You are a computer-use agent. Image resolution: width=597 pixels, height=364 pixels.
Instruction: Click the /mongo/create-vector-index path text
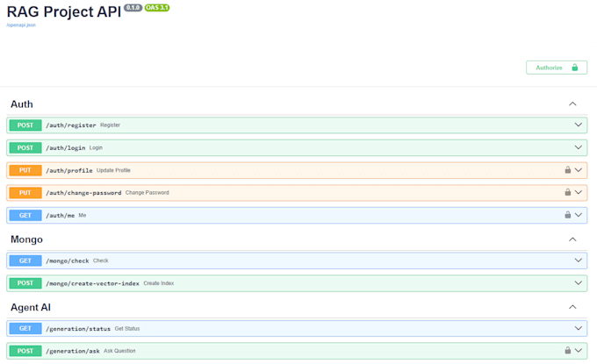coord(92,283)
